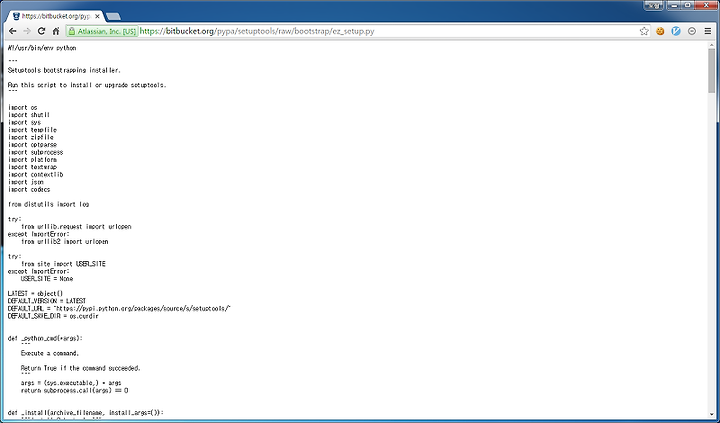Click the 'import shutil' line

[x=28, y=115]
